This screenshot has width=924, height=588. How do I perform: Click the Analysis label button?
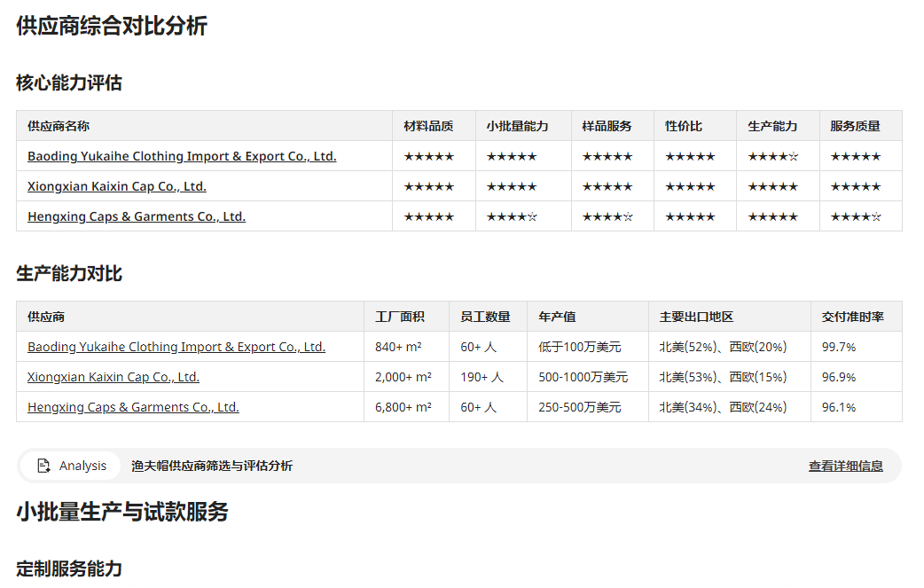[x=71, y=466]
